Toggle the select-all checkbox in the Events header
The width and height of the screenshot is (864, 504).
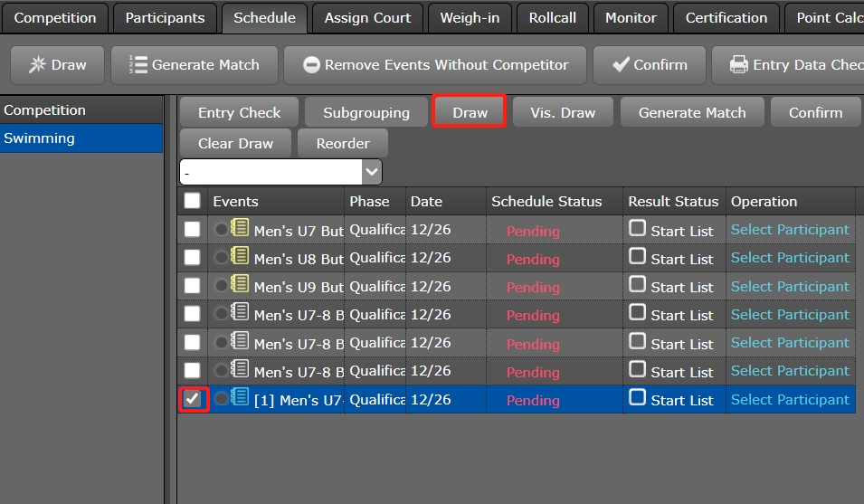coord(192,201)
